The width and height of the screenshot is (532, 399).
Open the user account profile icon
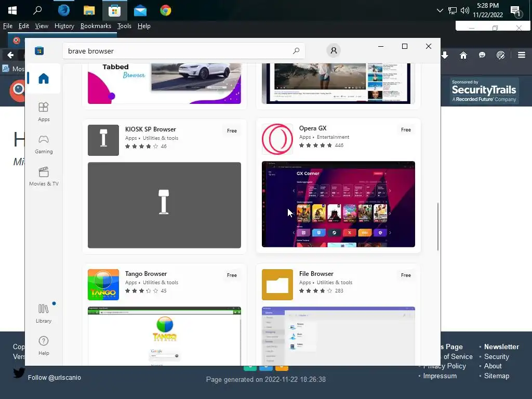click(334, 50)
